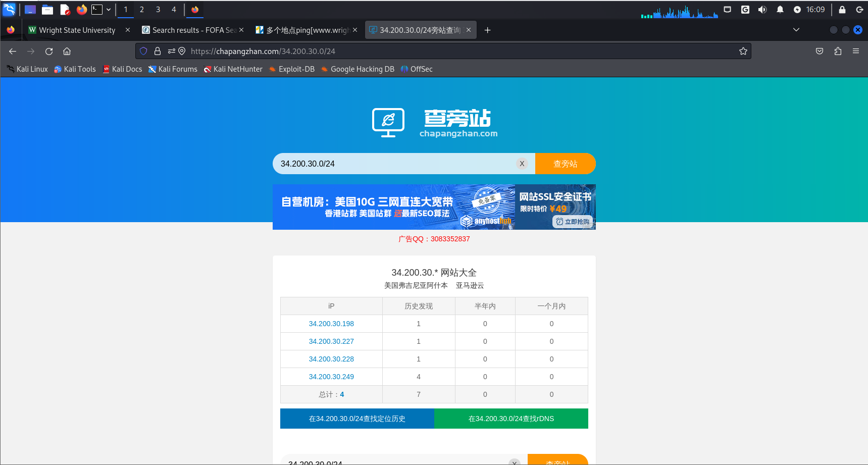Open the Pocket save icon
Image resolution: width=868 pixels, height=465 pixels.
point(820,51)
